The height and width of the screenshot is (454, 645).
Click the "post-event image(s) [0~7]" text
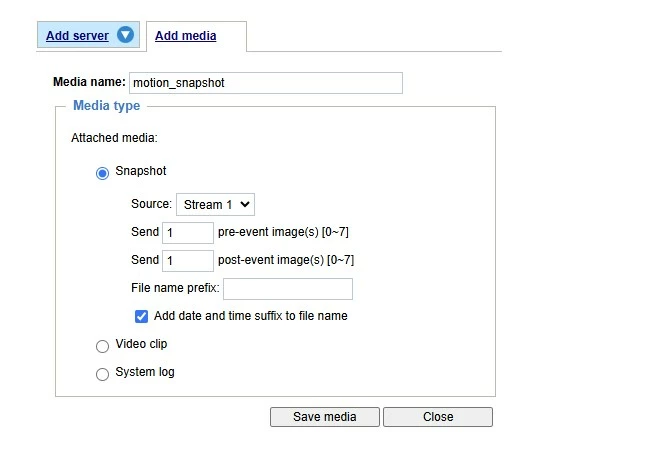pyautogui.click(x=286, y=260)
